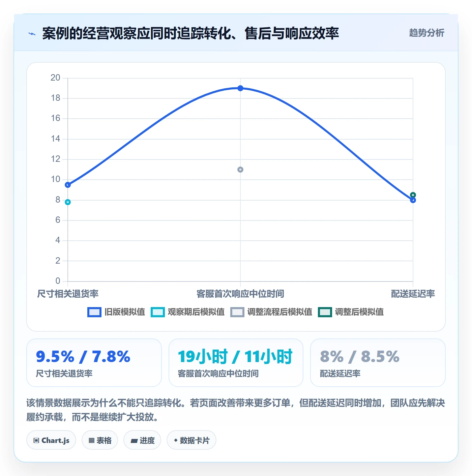Click the blue data point at 9.5
The width and height of the screenshot is (472, 476).
coord(68,185)
